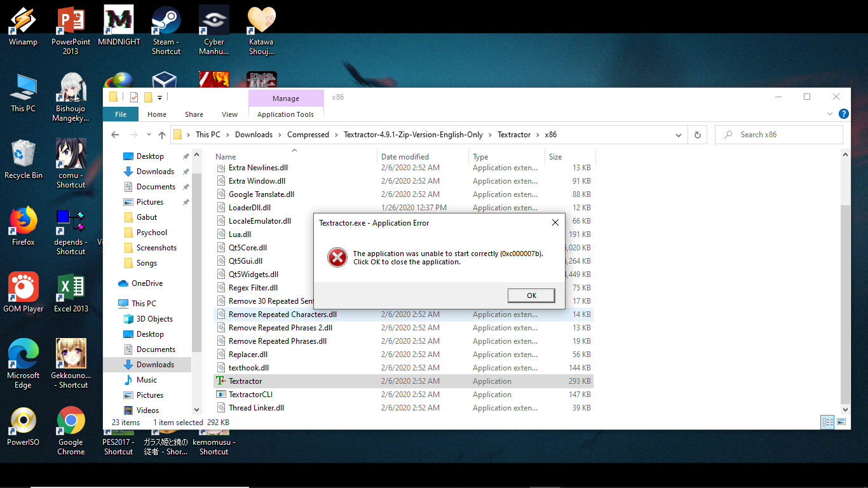Click the Explorer help question mark icon
This screenshot has height=488, width=868.
tap(844, 114)
